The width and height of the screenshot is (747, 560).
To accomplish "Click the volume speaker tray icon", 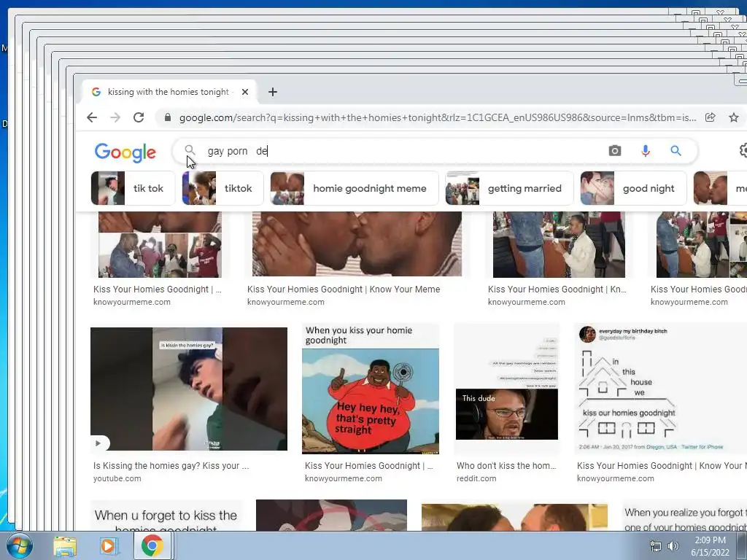I will (x=673, y=546).
